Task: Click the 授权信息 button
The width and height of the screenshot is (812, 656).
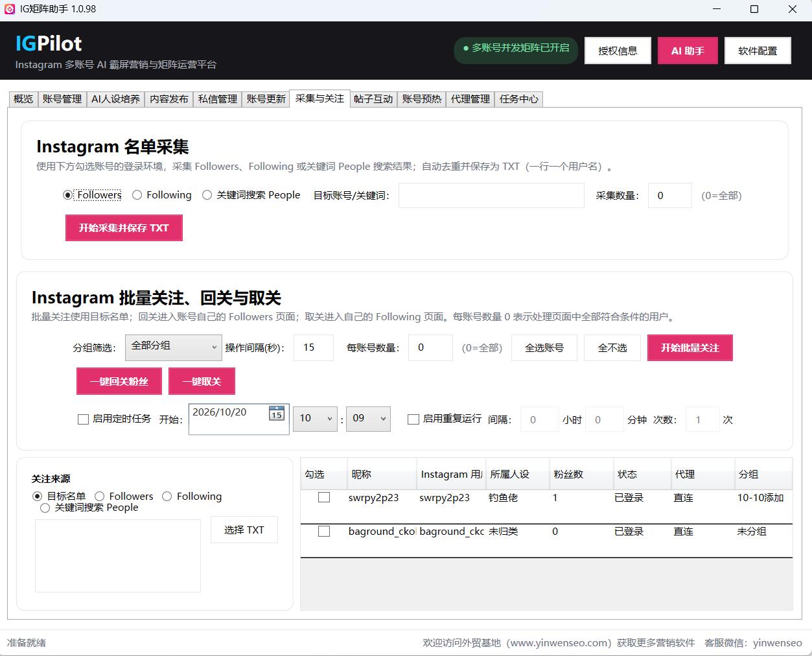Action: [618, 51]
